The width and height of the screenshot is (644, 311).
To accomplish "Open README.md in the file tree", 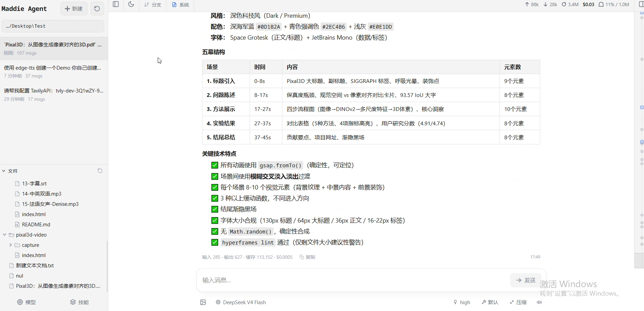I will coord(36,224).
